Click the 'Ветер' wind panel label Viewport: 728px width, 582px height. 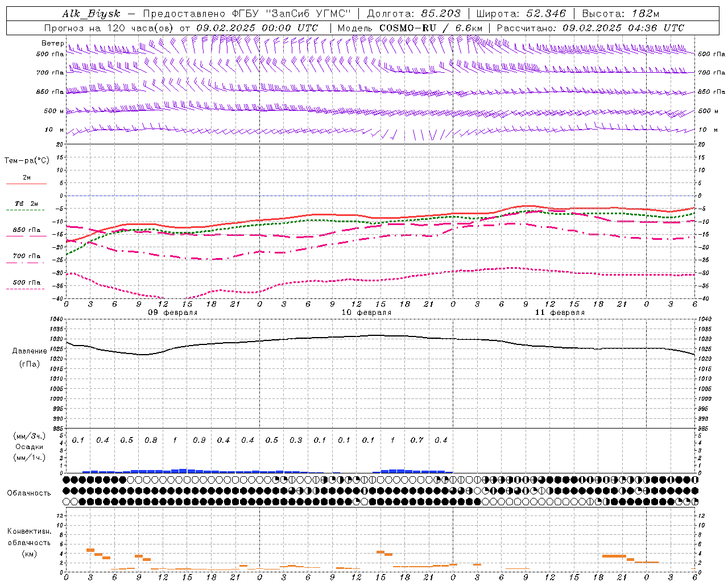[x=53, y=43]
